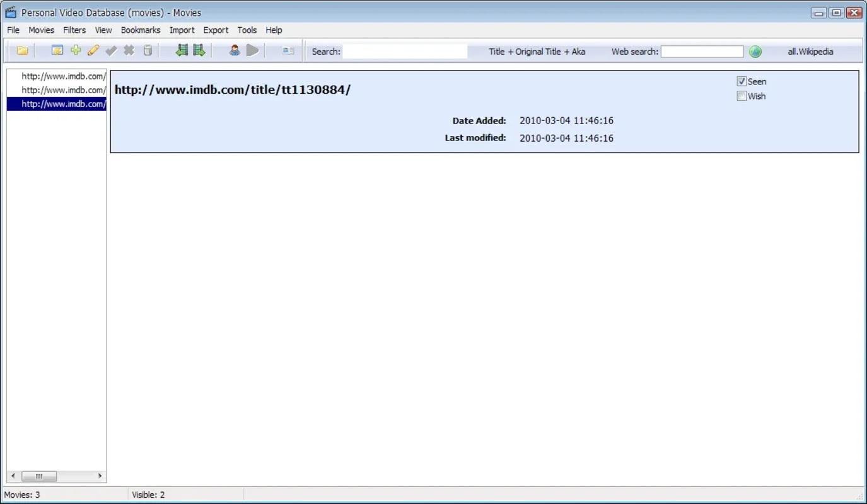Open the Filters menu
867x504 pixels.
pos(74,30)
